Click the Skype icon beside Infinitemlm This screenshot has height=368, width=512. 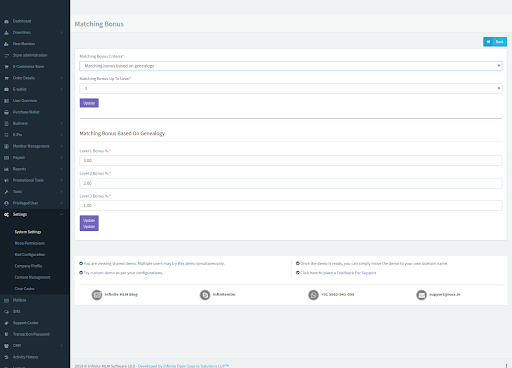(205, 295)
